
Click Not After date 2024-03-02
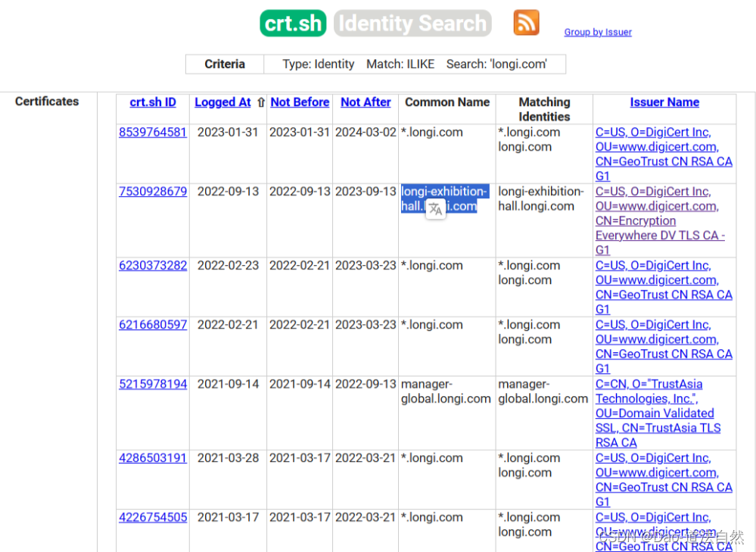(x=366, y=133)
